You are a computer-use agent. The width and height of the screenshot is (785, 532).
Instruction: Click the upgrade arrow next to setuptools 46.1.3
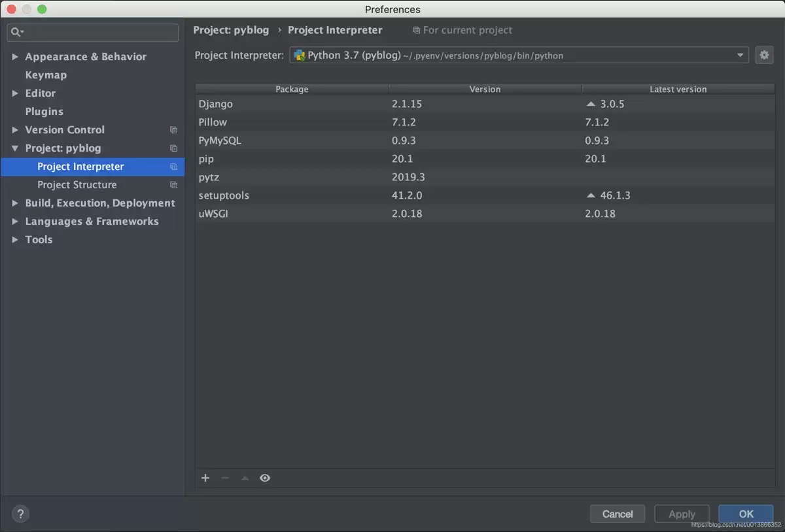[x=591, y=195]
